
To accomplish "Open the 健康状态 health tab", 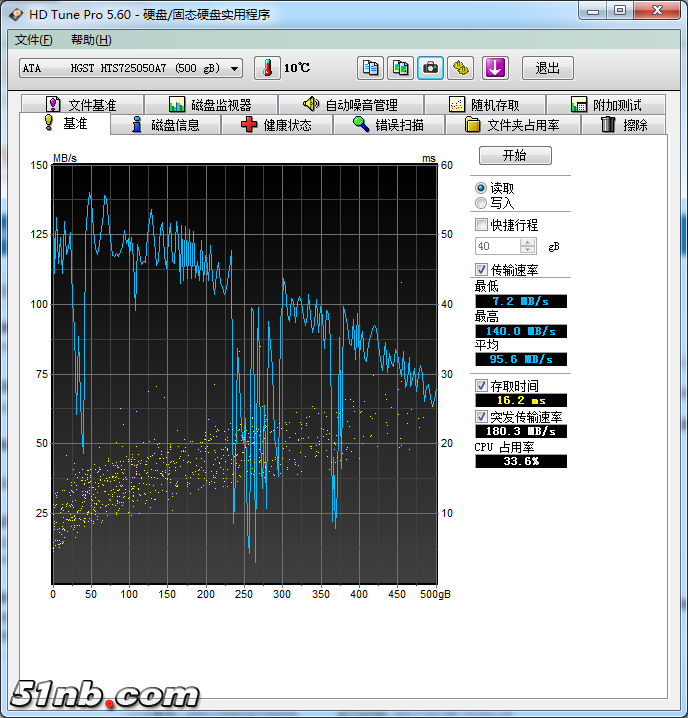I will [x=275, y=125].
